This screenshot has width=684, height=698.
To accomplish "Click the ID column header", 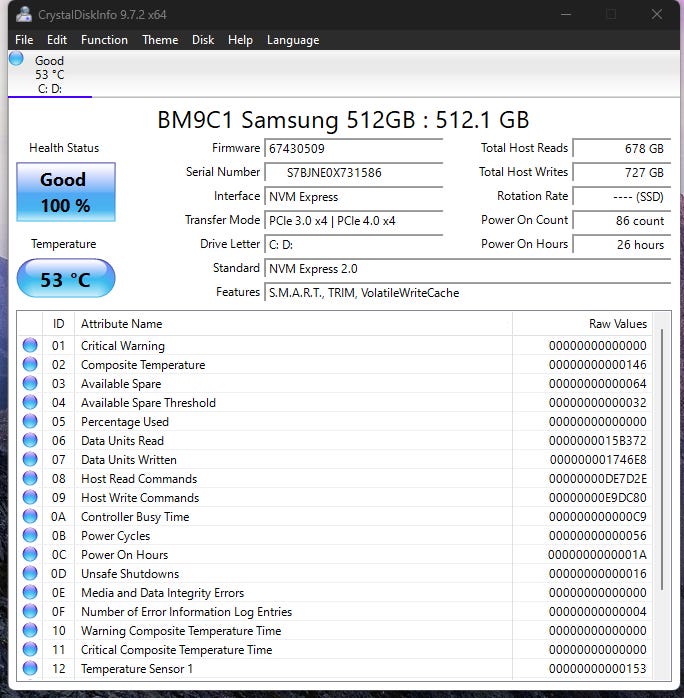I will click(58, 324).
